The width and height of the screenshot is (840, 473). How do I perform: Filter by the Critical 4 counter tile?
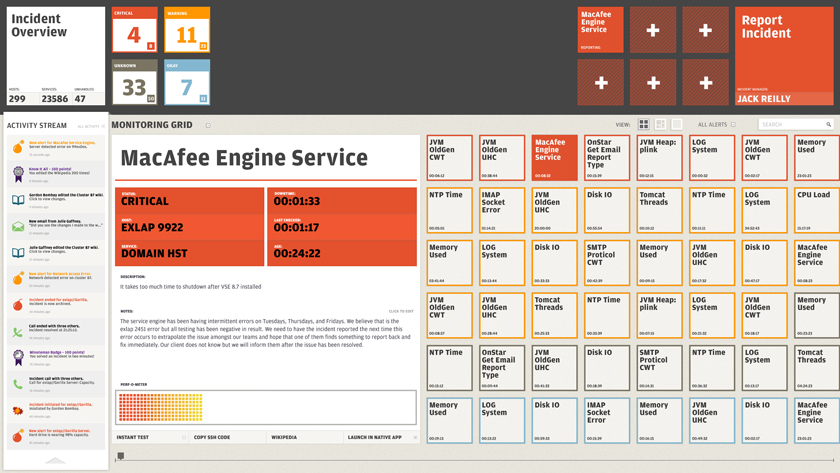click(x=134, y=29)
